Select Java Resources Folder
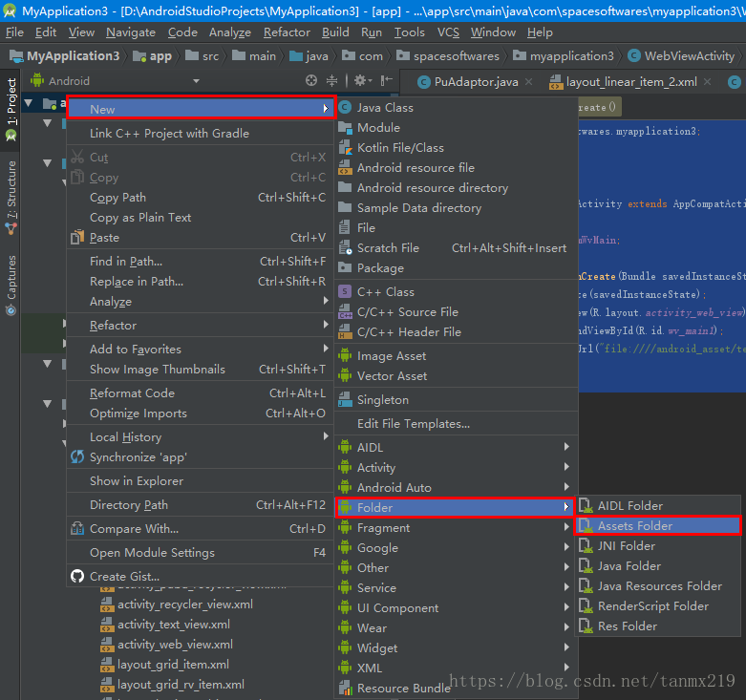The height and width of the screenshot is (700, 746). [658, 585]
